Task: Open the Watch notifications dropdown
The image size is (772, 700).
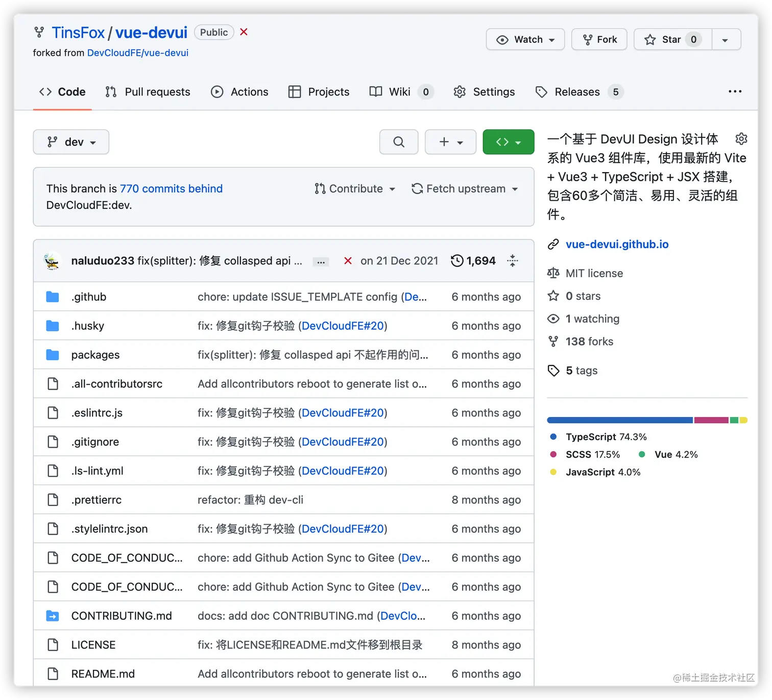Action: [525, 39]
